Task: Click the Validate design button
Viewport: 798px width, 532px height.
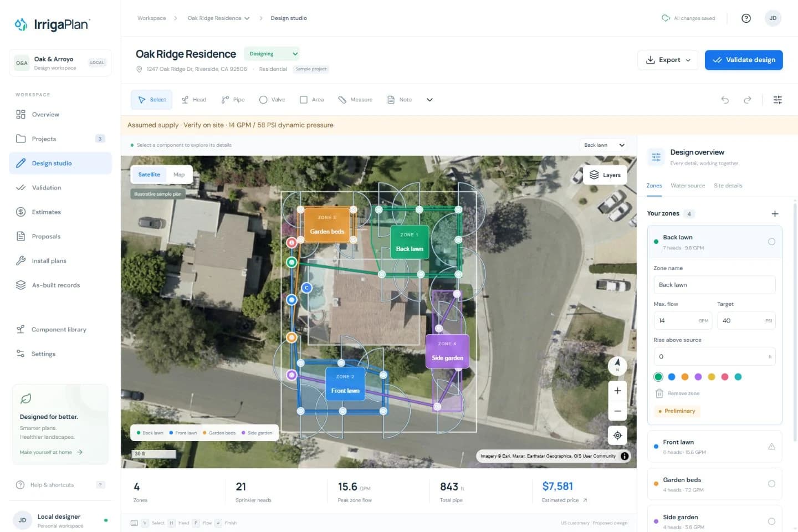Action: pos(744,60)
